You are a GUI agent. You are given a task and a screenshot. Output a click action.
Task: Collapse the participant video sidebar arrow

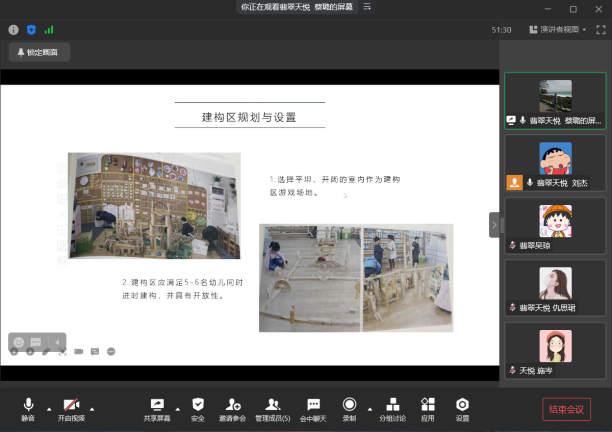494,225
